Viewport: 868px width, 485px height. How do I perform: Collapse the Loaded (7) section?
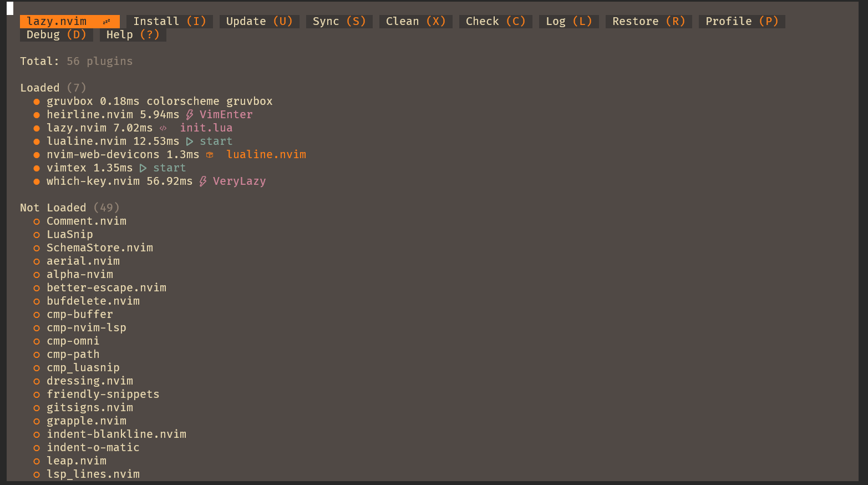(40, 87)
